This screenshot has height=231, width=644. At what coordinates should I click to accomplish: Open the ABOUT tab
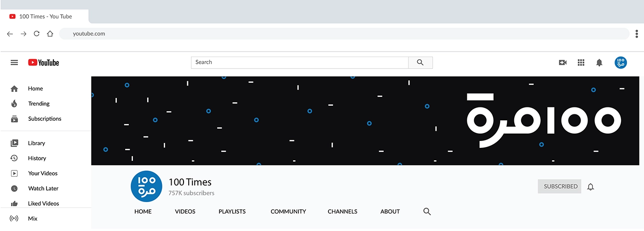390,212
